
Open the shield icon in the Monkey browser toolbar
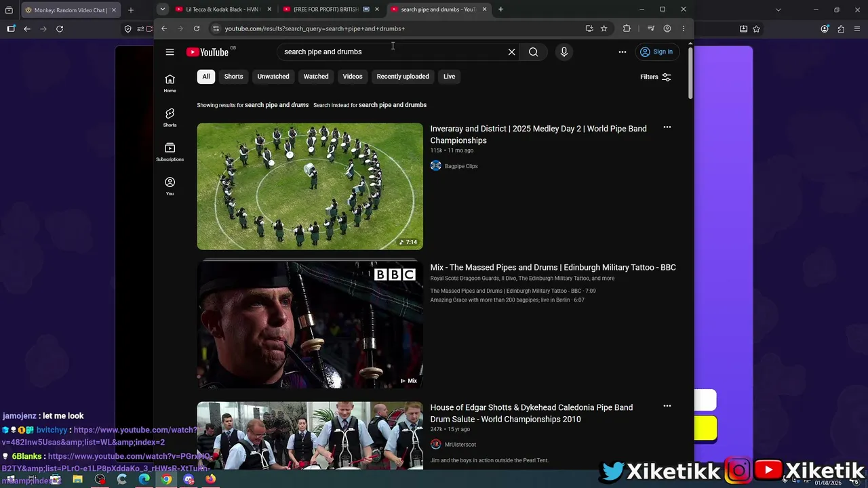[x=127, y=29]
